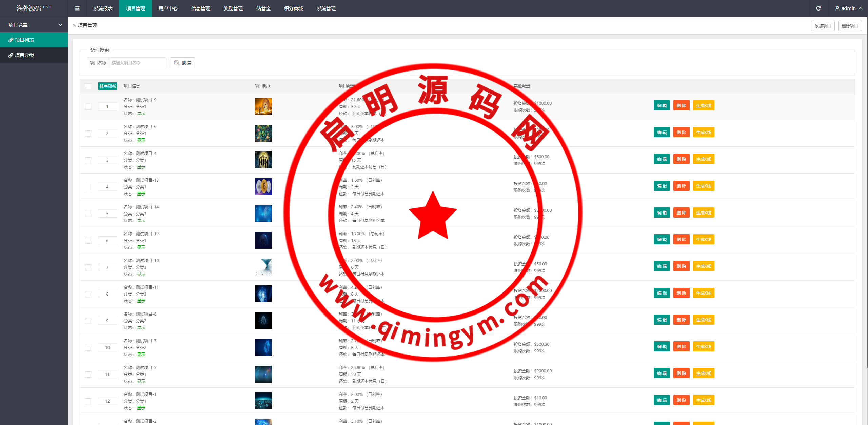Open the 系统管理 top menu

coord(326,8)
